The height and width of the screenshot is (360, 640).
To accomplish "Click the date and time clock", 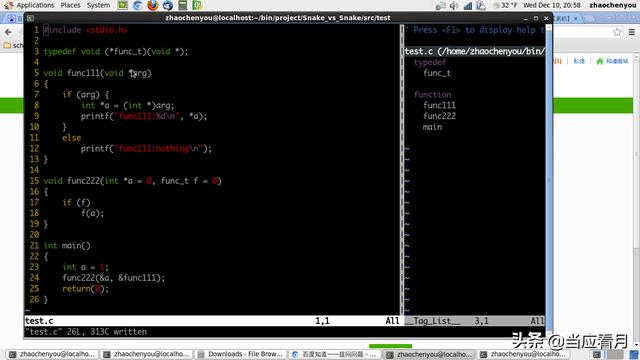I will (x=551, y=5).
